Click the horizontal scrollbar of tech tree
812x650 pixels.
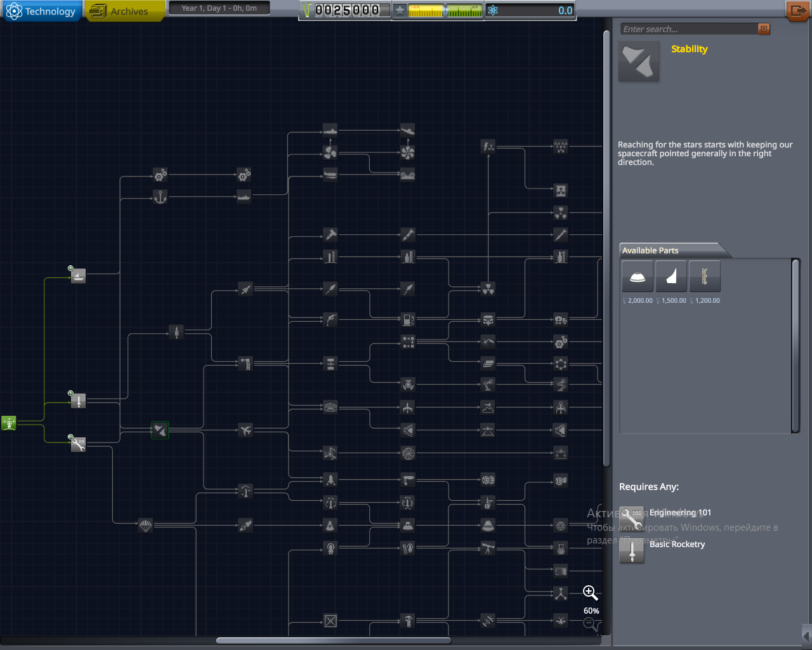coord(333,640)
